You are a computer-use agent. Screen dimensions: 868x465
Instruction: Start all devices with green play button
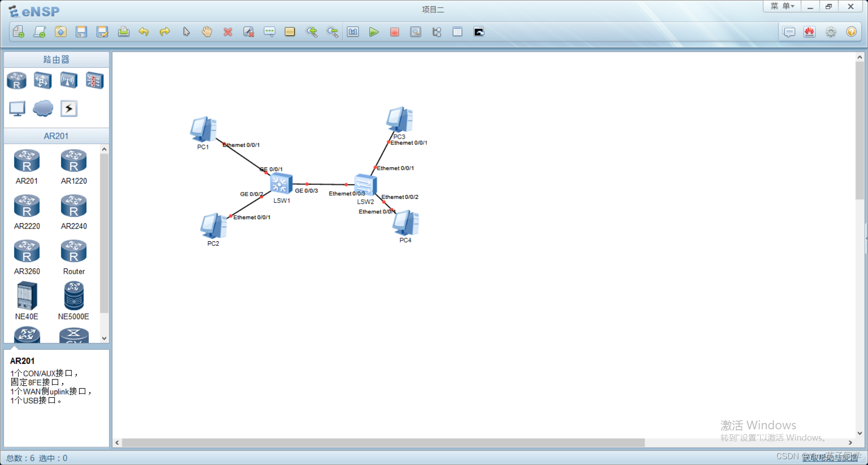(374, 32)
